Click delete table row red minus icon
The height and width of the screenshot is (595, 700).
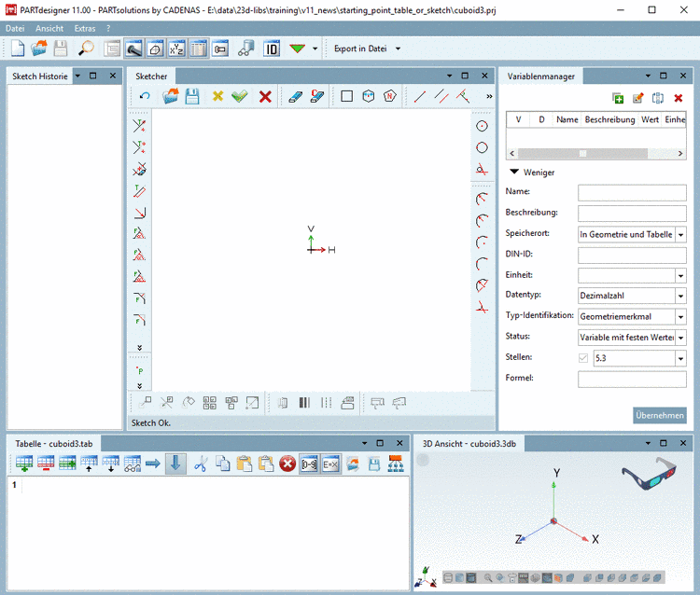[x=46, y=464]
